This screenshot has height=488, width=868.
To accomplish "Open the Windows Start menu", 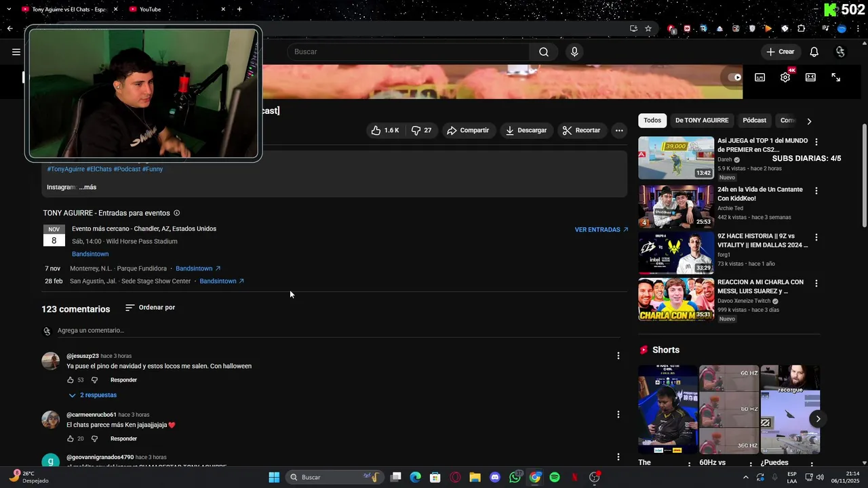I will pyautogui.click(x=274, y=477).
